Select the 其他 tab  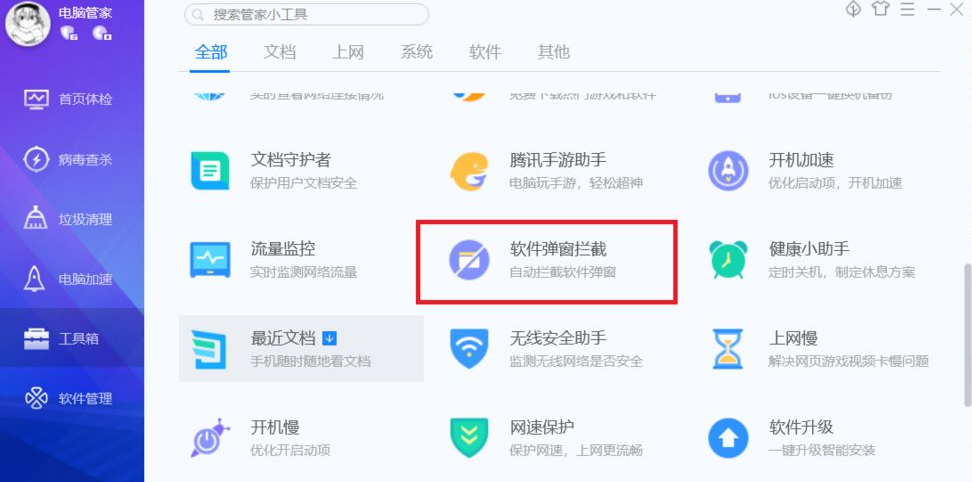(554, 52)
